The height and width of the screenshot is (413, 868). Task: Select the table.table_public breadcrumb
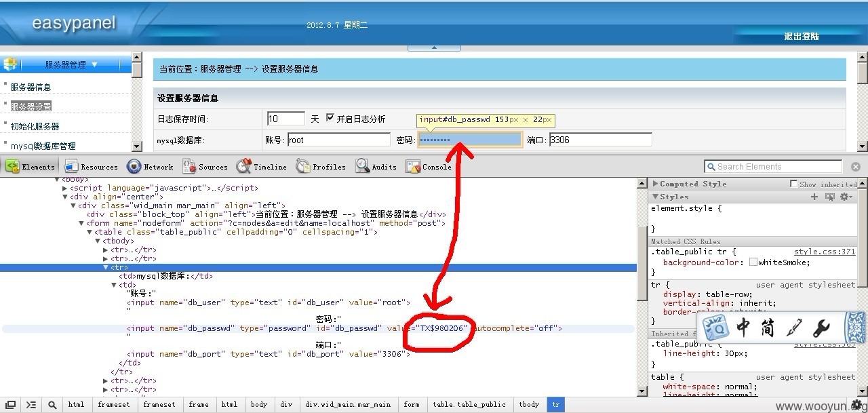469,404
